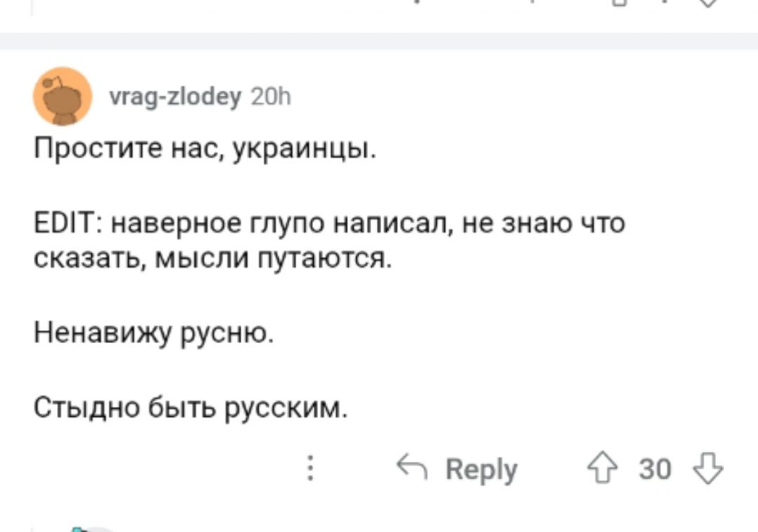758x532 pixels.
Task: Downvote the vrag-zlodey comment
Action: pos(707,467)
